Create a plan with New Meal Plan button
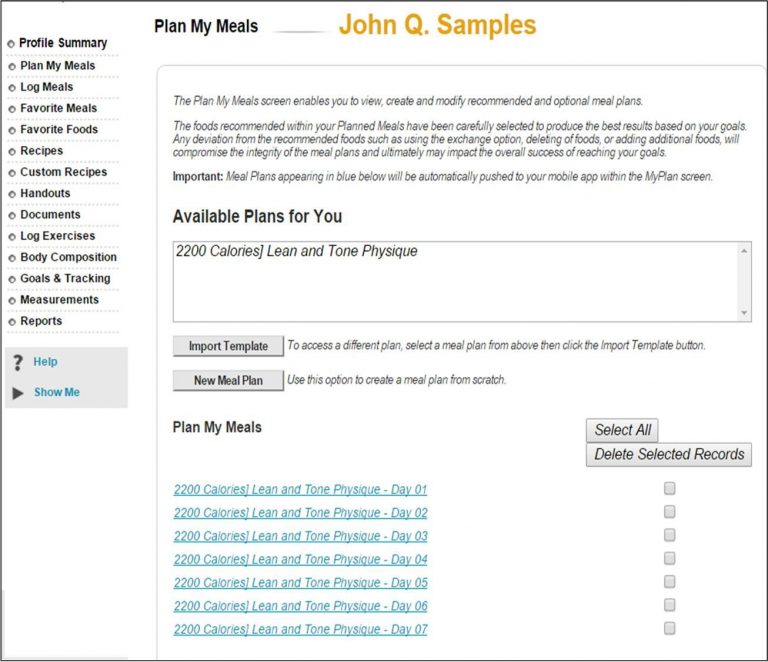Viewport: 768px width, 662px height. [x=228, y=381]
